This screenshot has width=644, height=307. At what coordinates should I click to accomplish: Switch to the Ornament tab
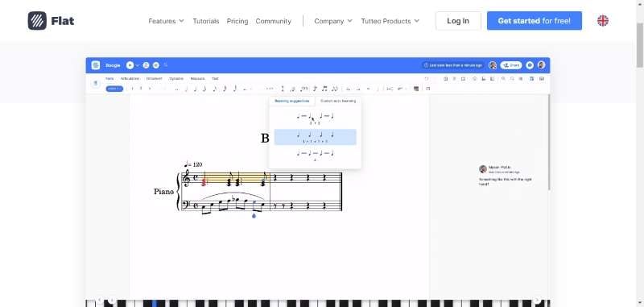(x=154, y=78)
